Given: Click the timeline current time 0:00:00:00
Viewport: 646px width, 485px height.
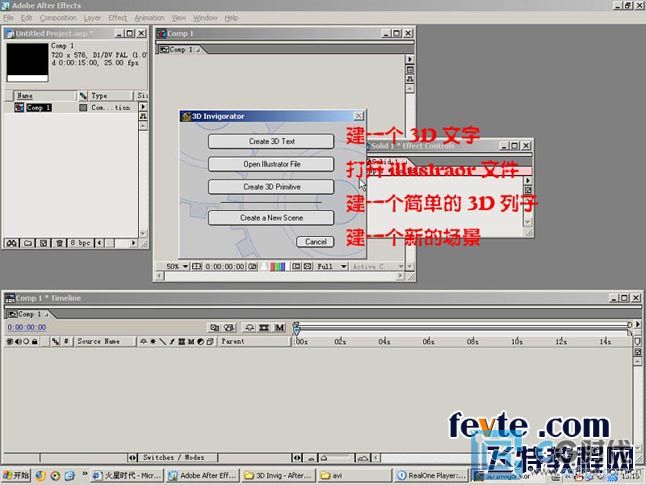Looking at the screenshot, I should coord(27,327).
